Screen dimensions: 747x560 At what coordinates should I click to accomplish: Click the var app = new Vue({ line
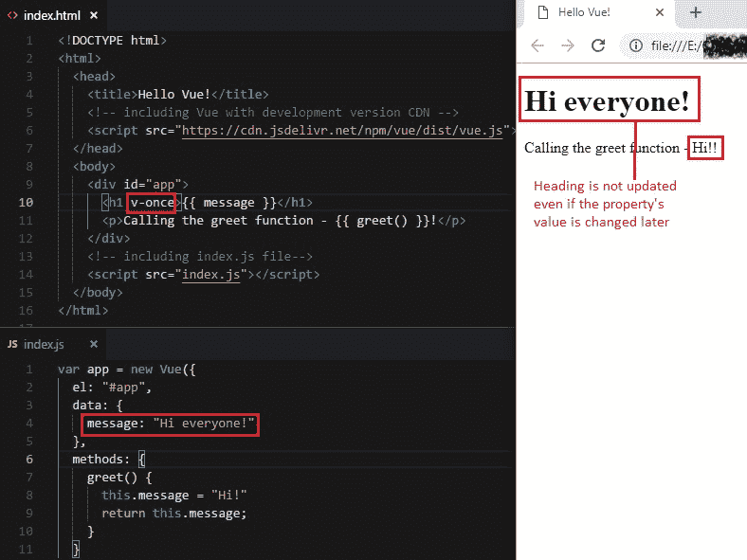127,370
